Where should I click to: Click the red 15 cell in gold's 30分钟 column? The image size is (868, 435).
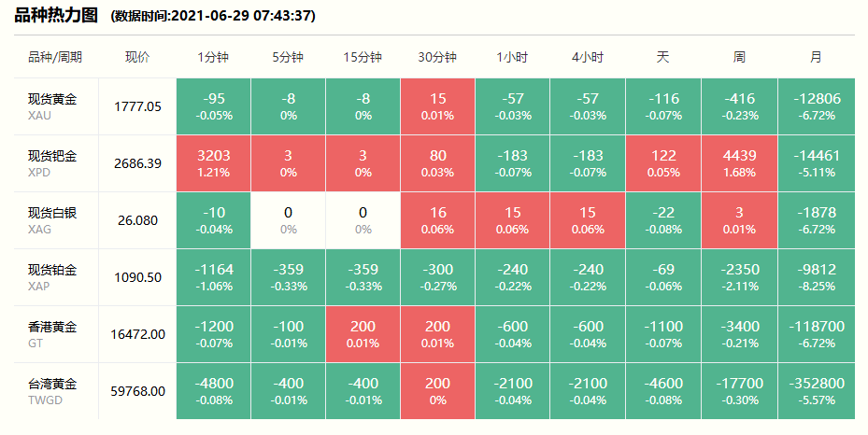click(x=437, y=106)
